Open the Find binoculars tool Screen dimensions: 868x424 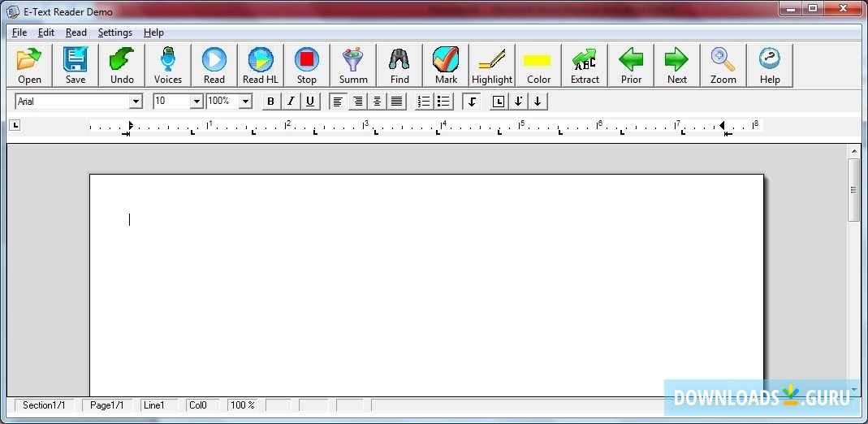(399, 65)
